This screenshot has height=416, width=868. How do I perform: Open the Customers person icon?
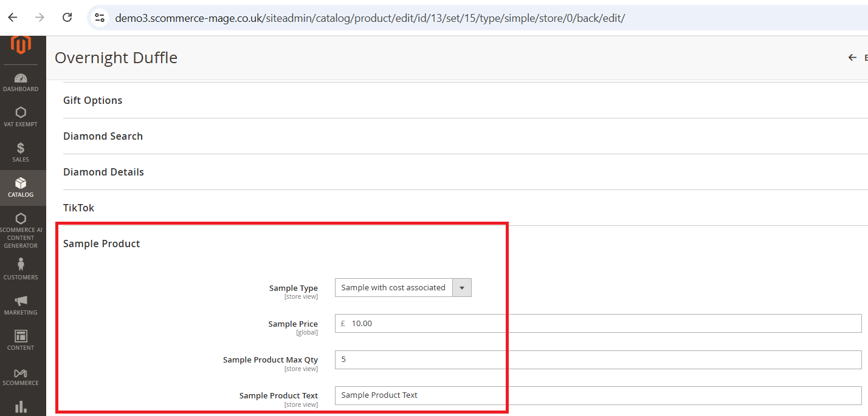tap(21, 265)
